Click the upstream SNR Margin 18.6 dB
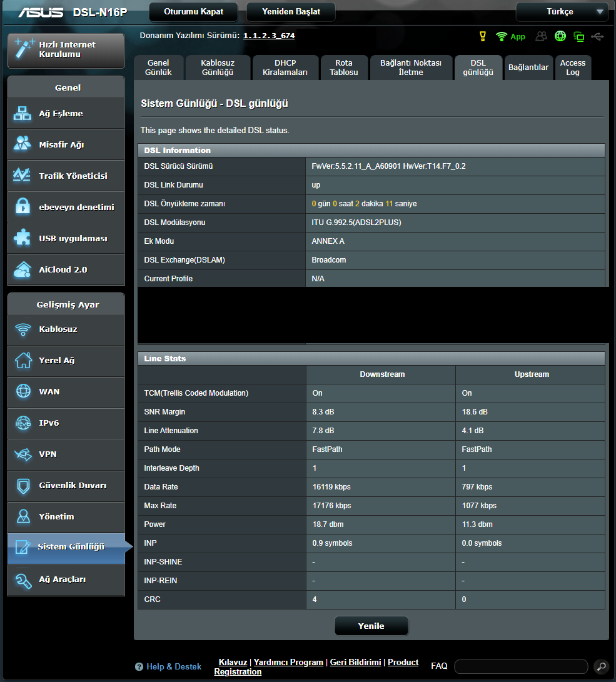This screenshot has height=682, width=616. click(475, 412)
